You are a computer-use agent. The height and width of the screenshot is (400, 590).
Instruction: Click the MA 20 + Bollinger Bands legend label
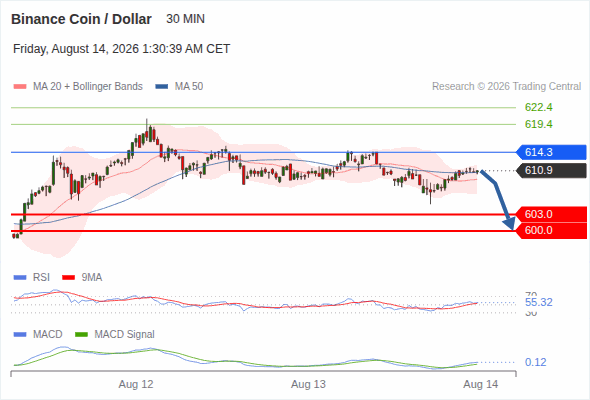coord(88,87)
